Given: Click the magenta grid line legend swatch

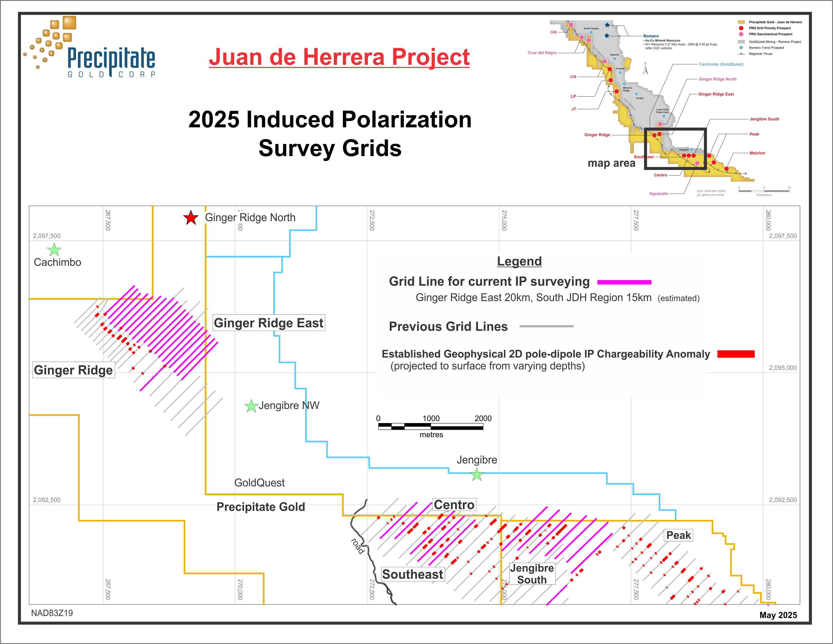Looking at the screenshot, I should click(x=624, y=282).
